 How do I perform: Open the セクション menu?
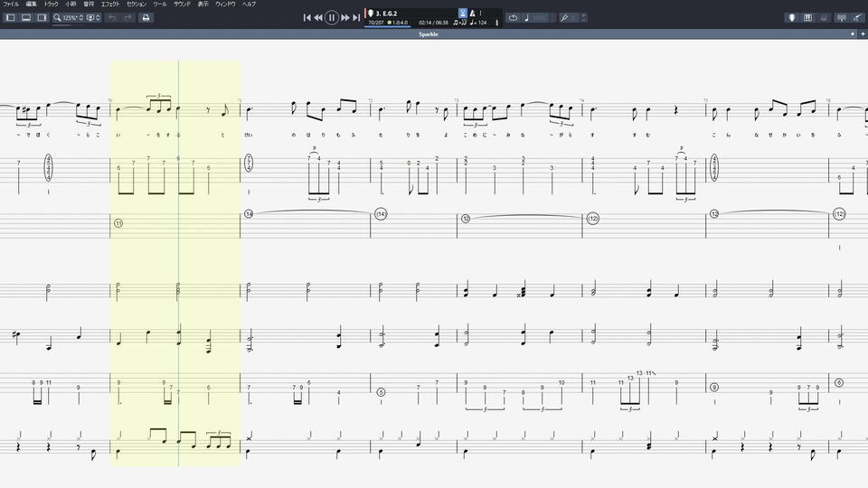point(137,4)
